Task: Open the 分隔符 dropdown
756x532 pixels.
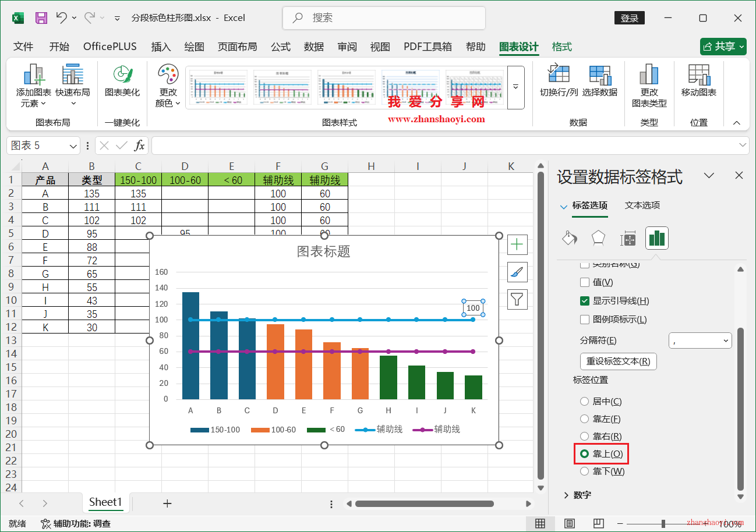Action: tap(700, 341)
